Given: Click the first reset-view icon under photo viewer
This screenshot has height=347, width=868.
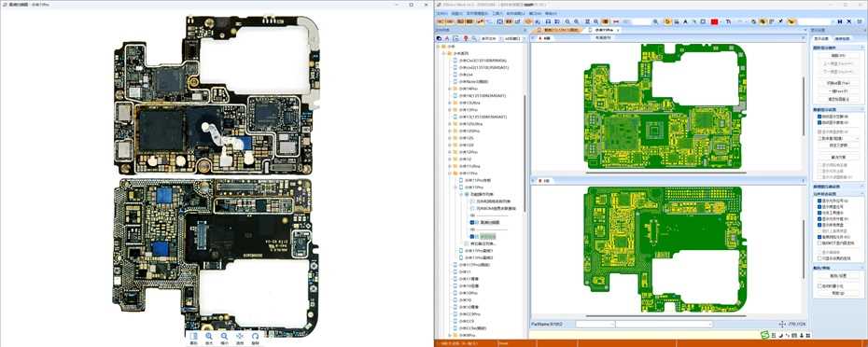Looking at the screenshot, I should click(x=193, y=337).
